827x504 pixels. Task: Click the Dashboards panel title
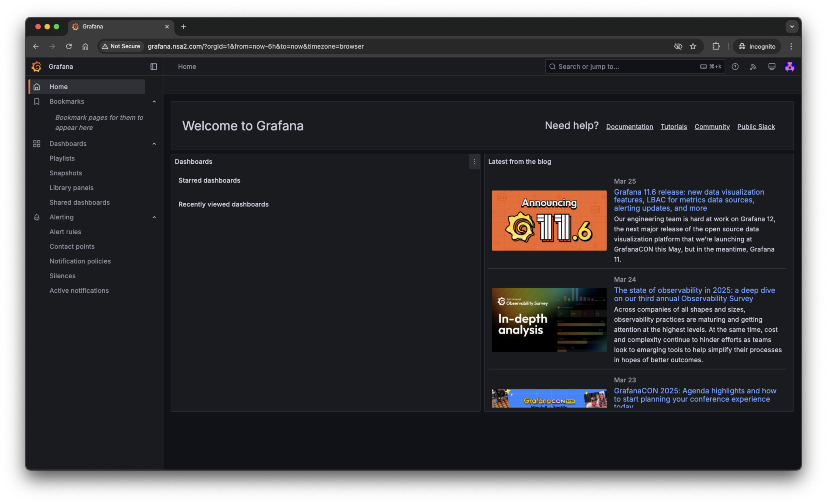tap(194, 162)
